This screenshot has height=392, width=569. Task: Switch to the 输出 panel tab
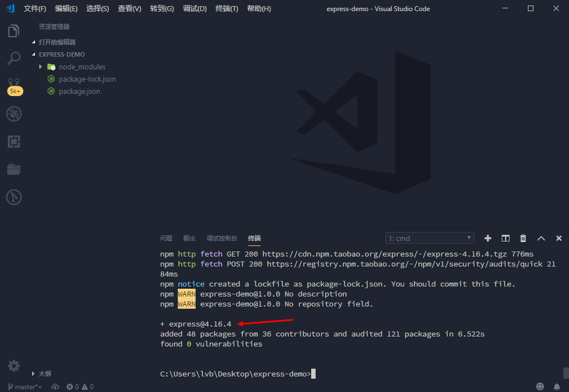189,238
